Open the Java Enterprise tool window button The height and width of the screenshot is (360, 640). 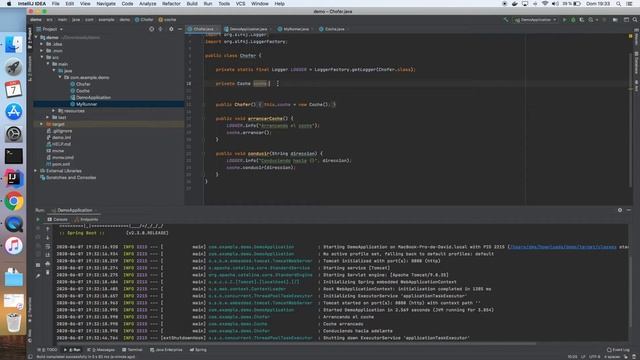coord(166,350)
